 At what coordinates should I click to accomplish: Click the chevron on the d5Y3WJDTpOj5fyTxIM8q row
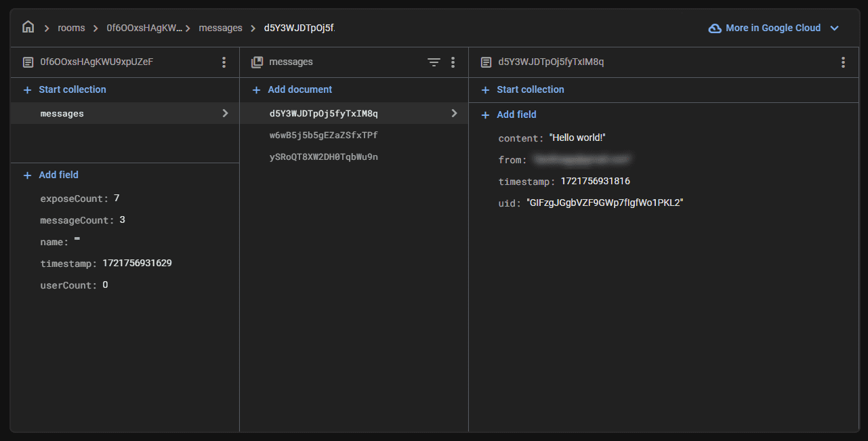coord(455,113)
